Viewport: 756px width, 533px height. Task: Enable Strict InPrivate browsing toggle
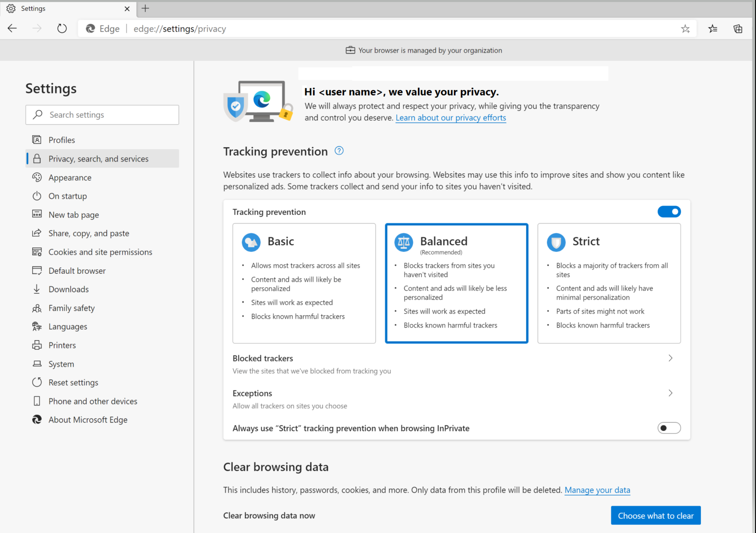[x=668, y=428]
